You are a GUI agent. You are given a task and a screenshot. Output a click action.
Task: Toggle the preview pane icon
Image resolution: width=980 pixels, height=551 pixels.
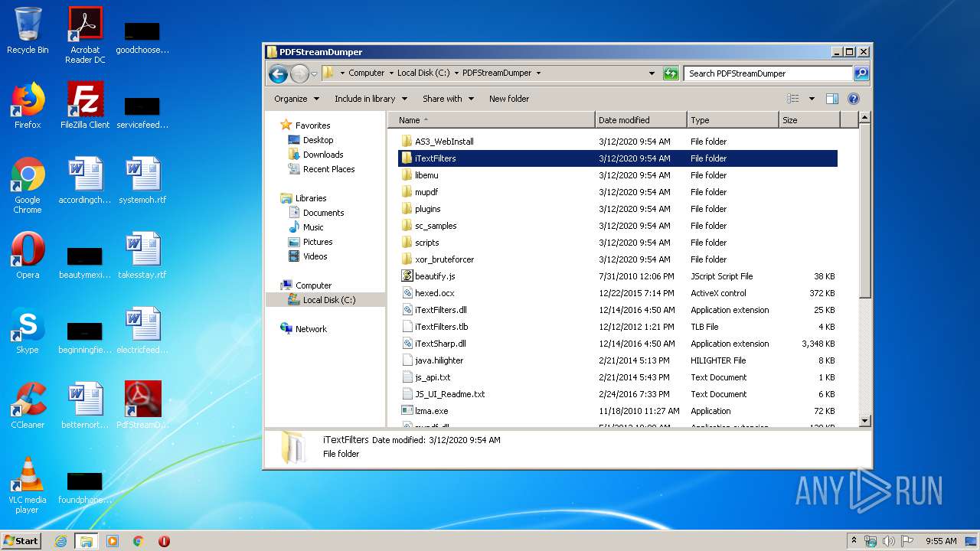click(832, 99)
